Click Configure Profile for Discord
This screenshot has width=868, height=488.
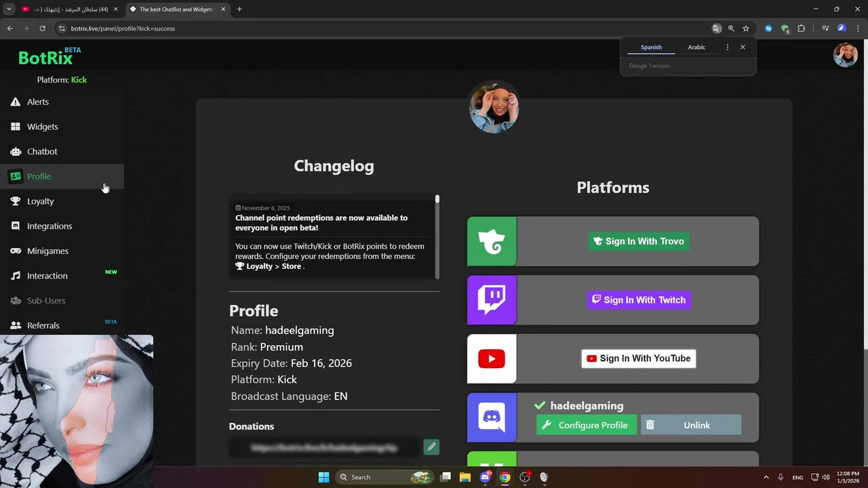pyautogui.click(x=587, y=425)
